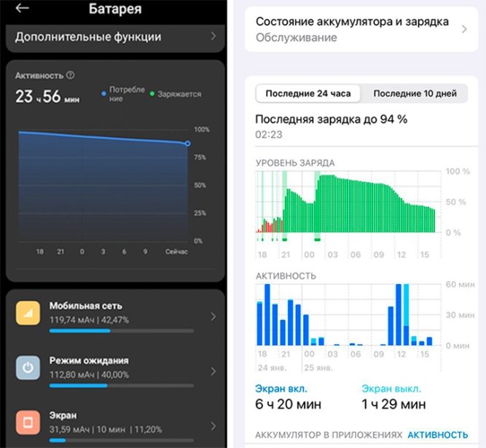
Task: Tap the 31,59 мАч | 10 мин | 11,20% value
Action: pos(106,430)
